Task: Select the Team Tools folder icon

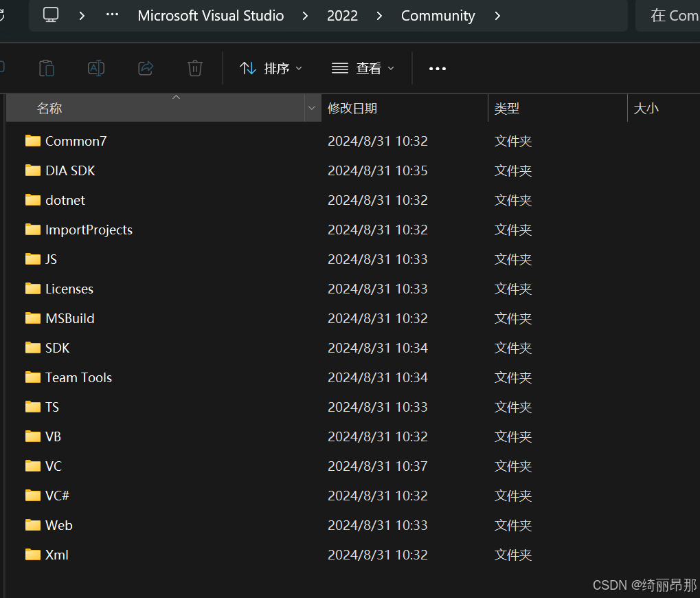Action: [33, 377]
